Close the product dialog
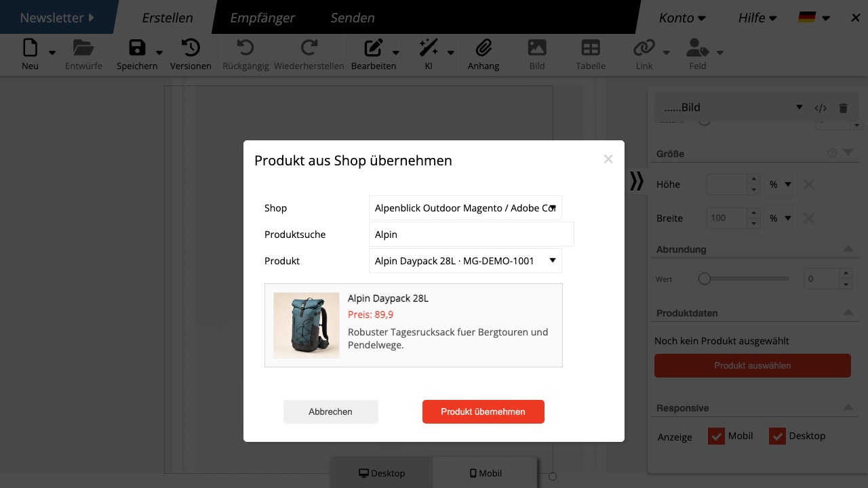868x488 pixels. coord(608,159)
